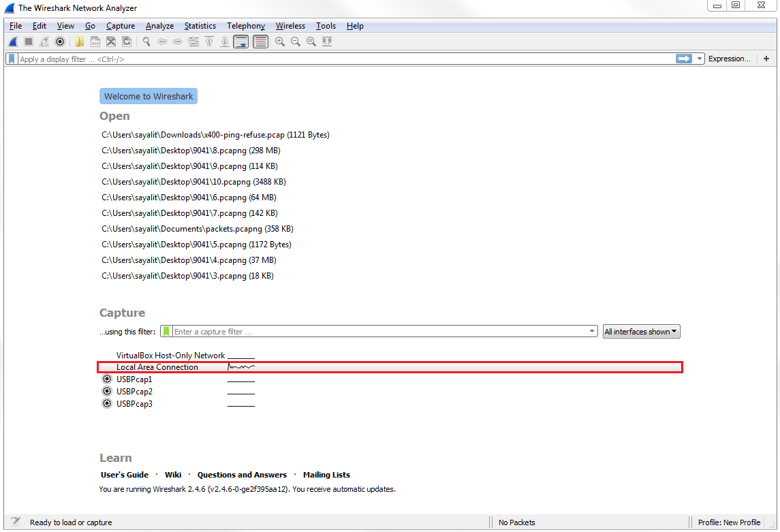Close this capture file
Viewport: 780px width, 532px height.
(111, 42)
